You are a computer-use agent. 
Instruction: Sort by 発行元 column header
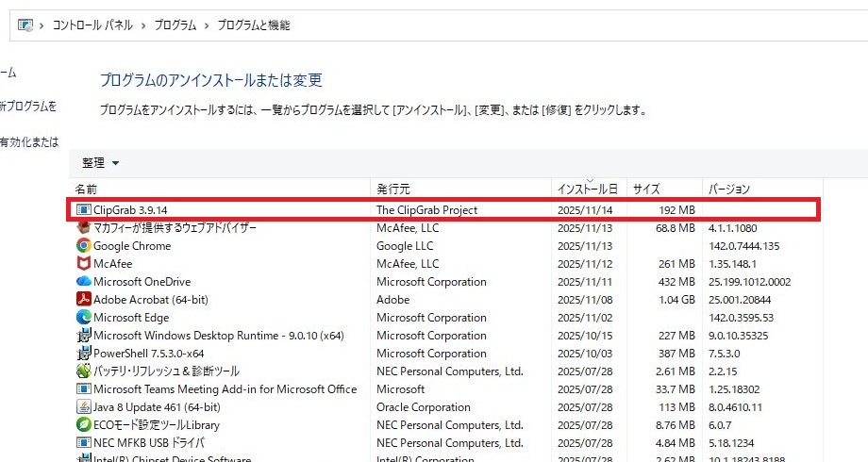393,189
